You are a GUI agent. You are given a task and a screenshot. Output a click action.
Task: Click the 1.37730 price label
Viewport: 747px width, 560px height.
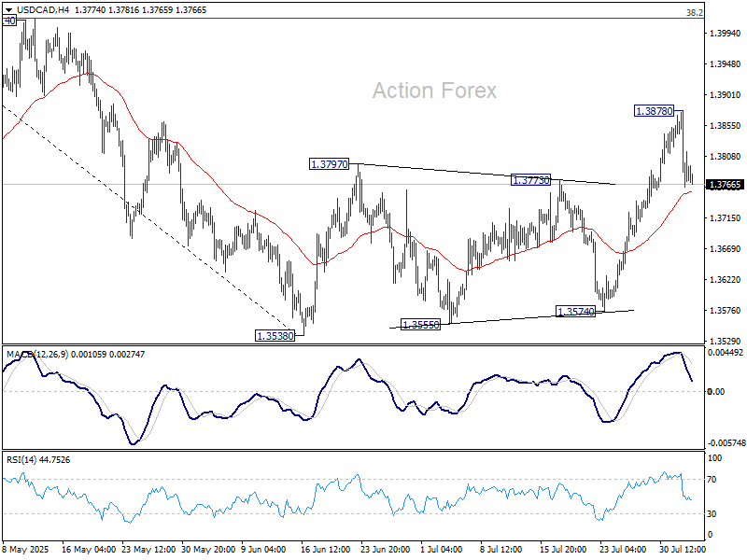530,179
